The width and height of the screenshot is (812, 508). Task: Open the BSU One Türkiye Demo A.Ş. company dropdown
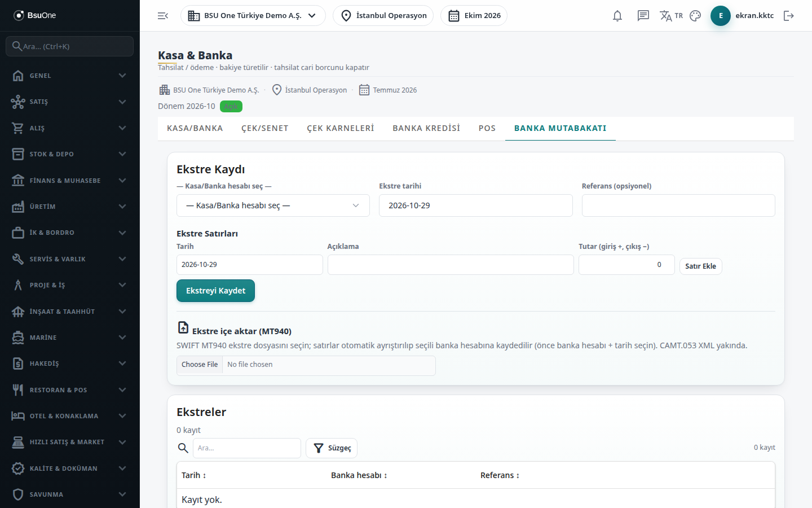coord(253,16)
